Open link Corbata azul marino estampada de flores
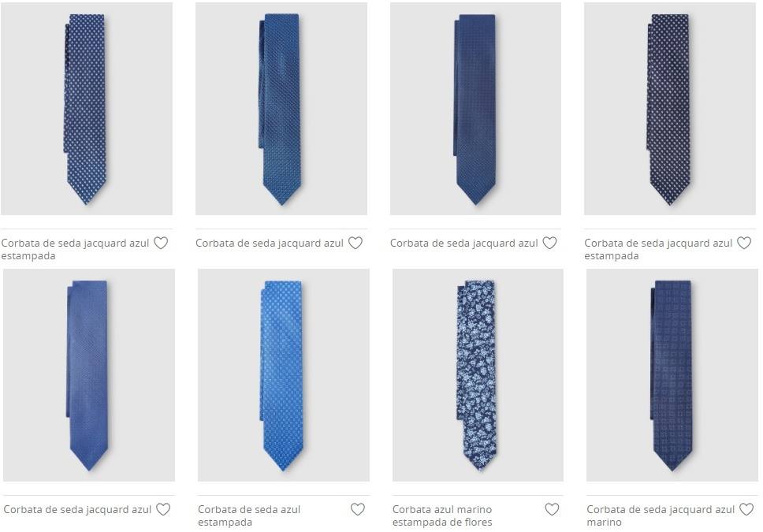Screen dimensions: 763x532 coord(442,515)
